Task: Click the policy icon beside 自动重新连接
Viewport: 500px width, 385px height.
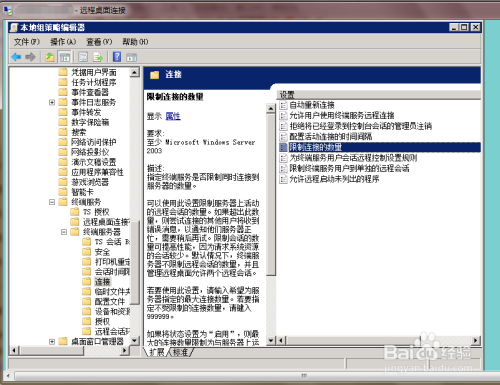Action: pyautogui.click(x=283, y=105)
